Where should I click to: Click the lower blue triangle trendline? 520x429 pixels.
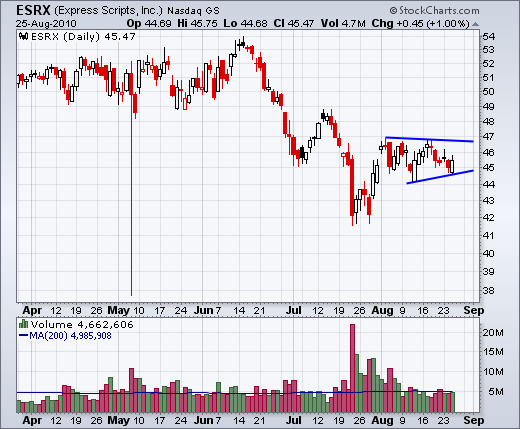pyautogui.click(x=440, y=177)
